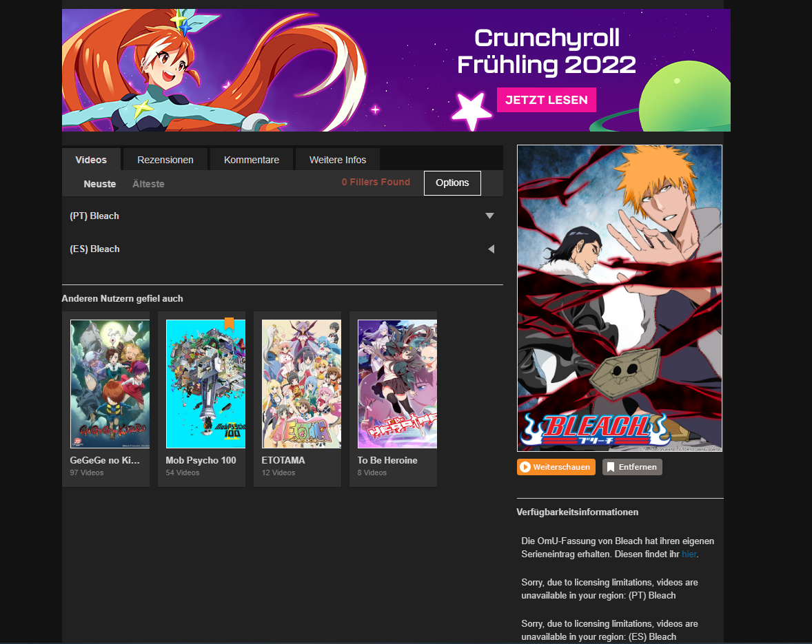Follow the 'hier' link in availability info
This screenshot has height=644, width=812.
tap(689, 554)
